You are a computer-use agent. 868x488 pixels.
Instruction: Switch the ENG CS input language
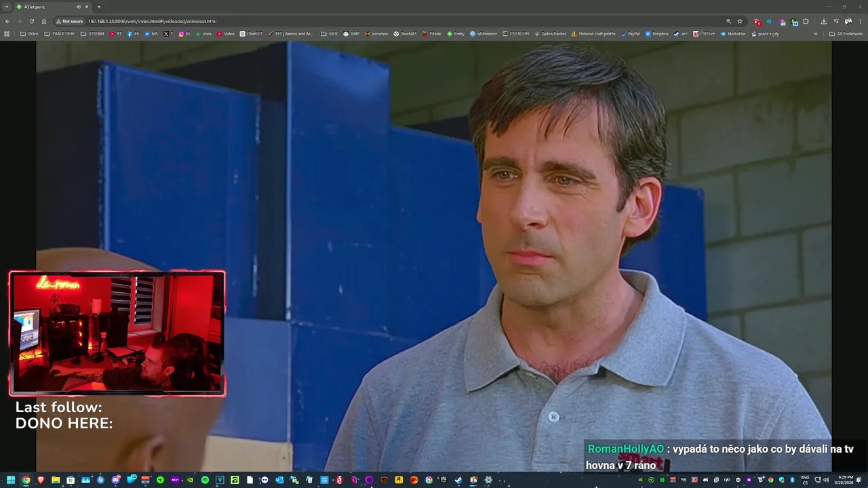pyautogui.click(x=806, y=480)
